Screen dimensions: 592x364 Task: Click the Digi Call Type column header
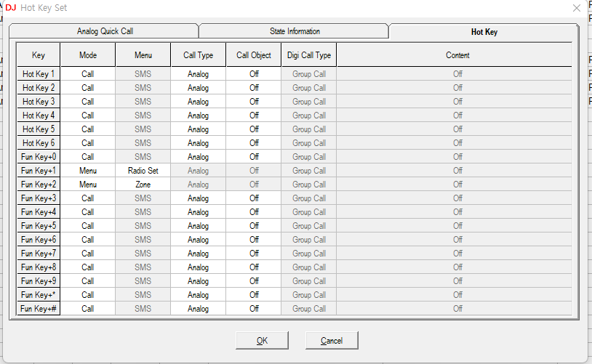pos(309,55)
